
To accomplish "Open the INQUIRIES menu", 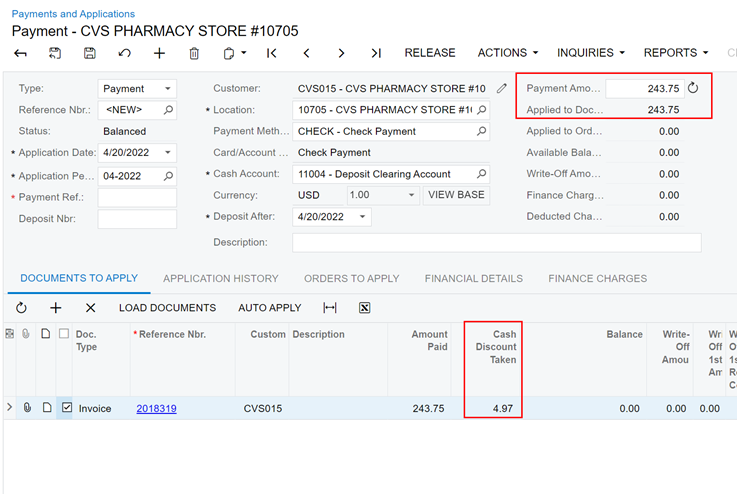I will tap(591, 53).
